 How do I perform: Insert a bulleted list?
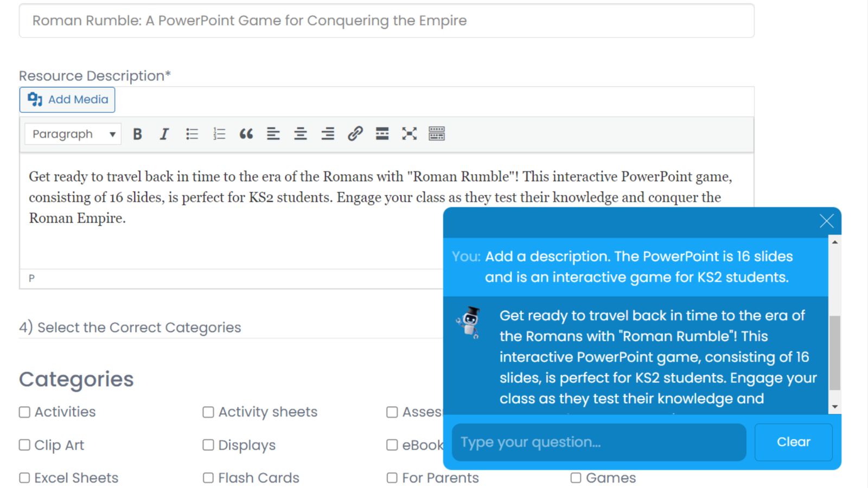pyautogui.click(x=192, y=134)
